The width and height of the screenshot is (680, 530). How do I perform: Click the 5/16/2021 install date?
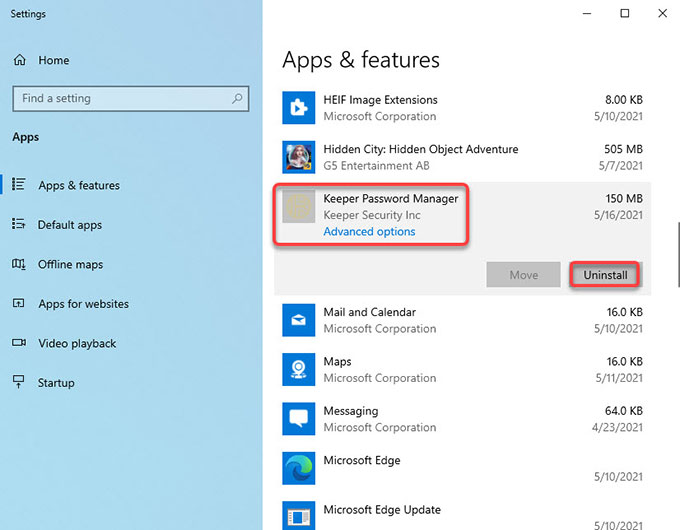coord(618,215)
